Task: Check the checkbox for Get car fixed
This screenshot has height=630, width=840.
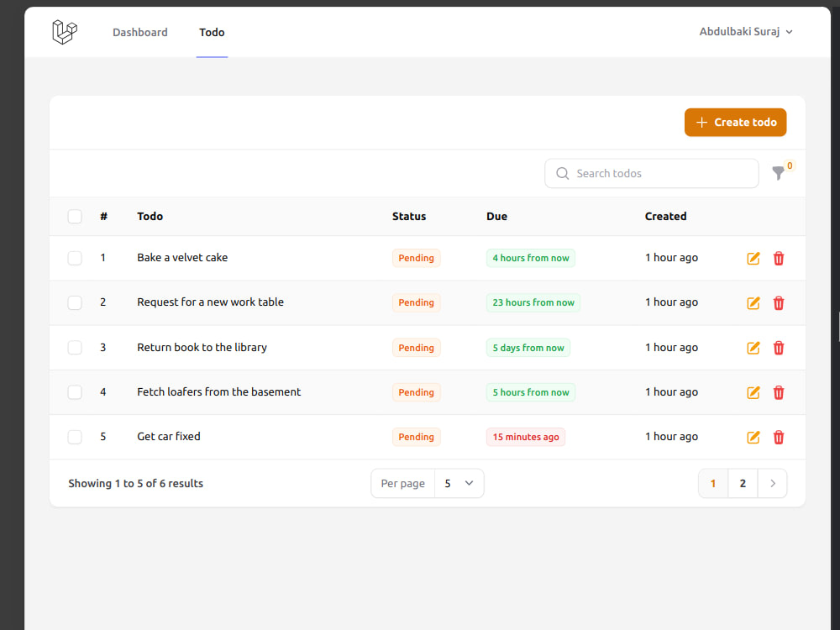Action: coord(74,437)
